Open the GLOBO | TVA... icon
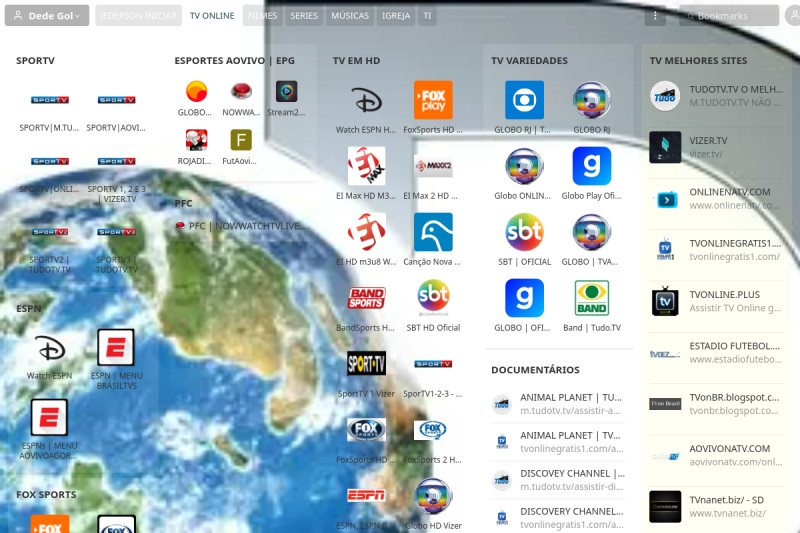This screenshot has height=533, width=800. point(591,232)
